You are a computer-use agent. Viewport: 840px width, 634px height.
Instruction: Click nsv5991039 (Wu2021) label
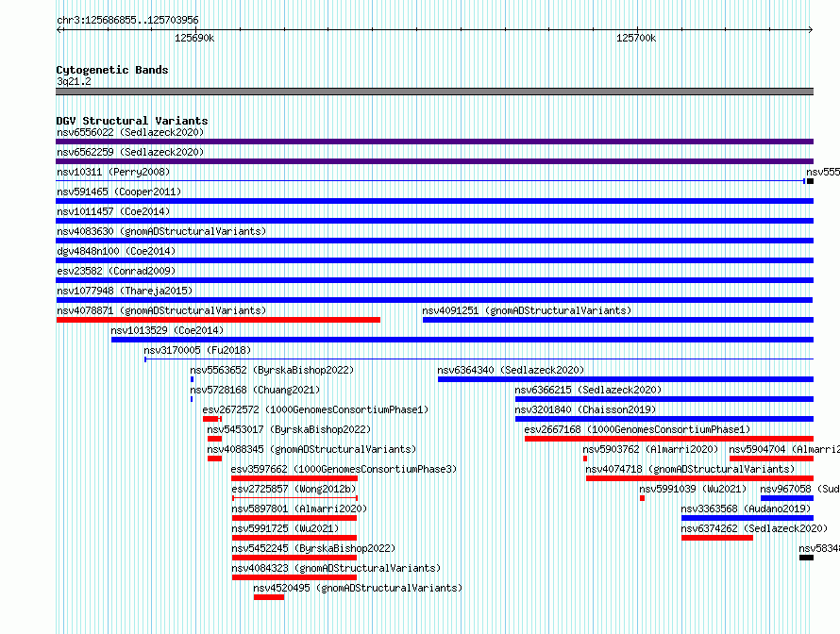pyautogui.click(x=693, y=489)
